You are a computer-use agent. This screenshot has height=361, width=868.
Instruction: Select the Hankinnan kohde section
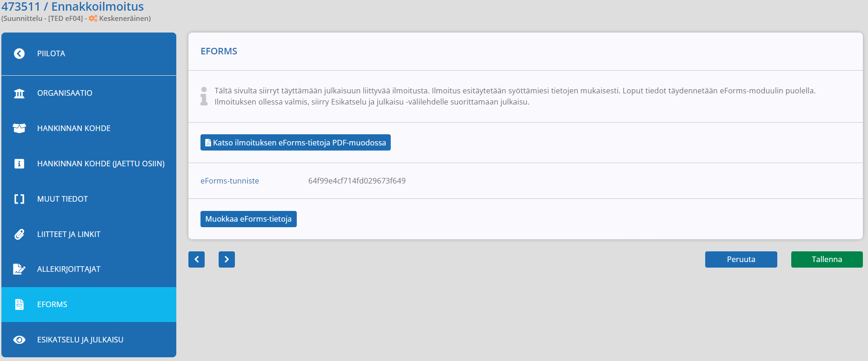[89, 128]
